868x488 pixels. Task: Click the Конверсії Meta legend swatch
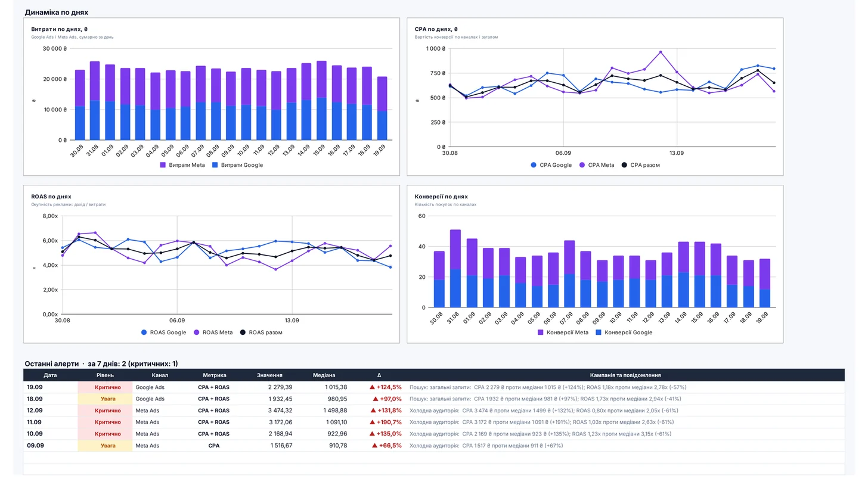tap(541, 332)
